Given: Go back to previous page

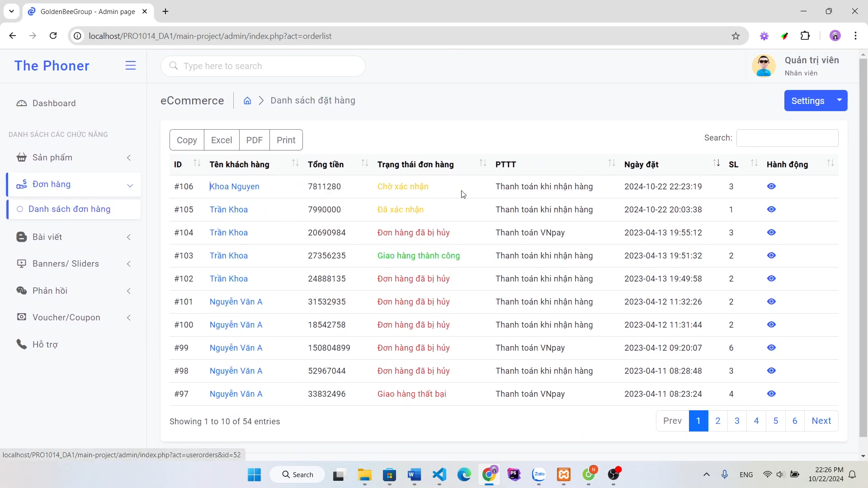Looking at the screenshot, I should (x=13, y=36).
